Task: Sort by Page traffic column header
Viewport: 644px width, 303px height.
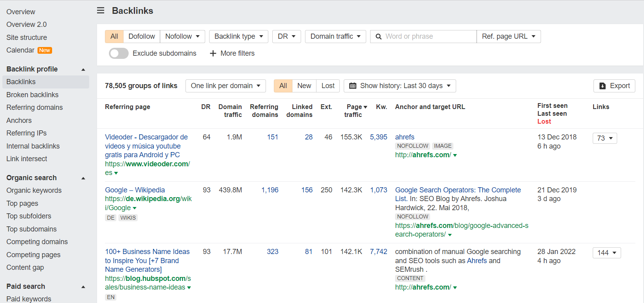Action: (355, 111)
